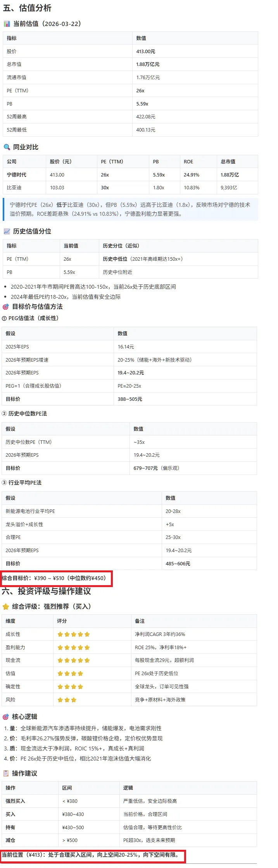This screenshot has width=278, height=868.
Task: Click the clipboard icon beside 操作建议
Action: (6, 773)
